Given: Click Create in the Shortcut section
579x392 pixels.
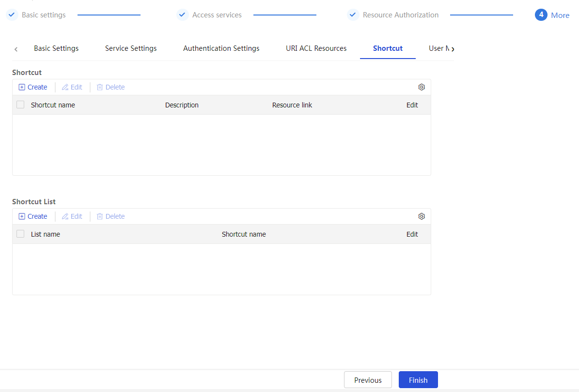Looking at the screenshot, I should pos(33,87).
